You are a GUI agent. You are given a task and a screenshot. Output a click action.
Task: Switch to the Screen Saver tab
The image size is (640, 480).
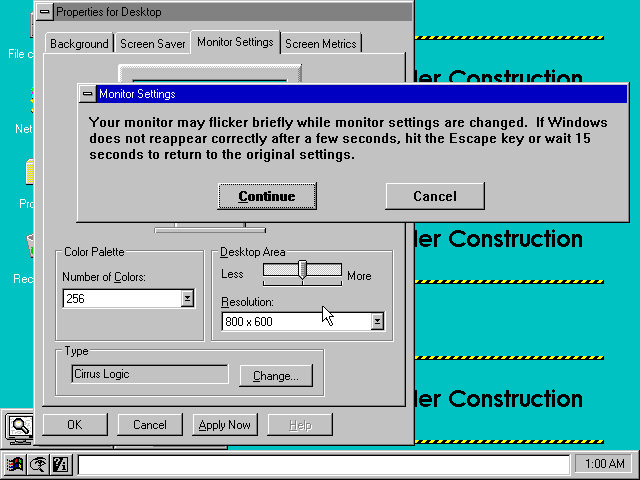coord(151,44)
